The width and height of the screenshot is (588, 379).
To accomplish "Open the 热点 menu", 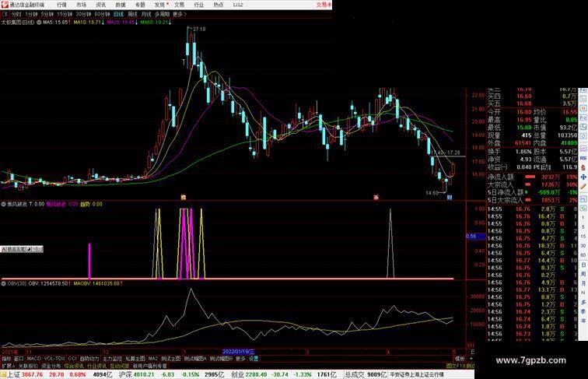I will coord(219,5).
